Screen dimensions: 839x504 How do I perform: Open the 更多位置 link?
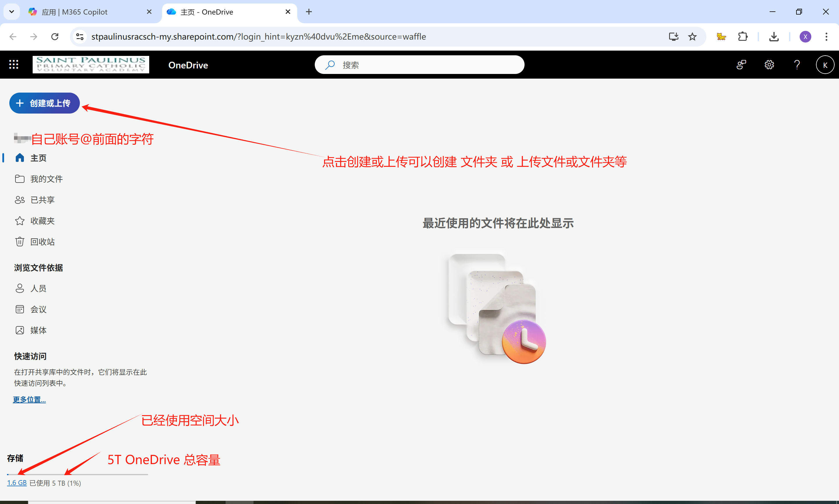pos(29,399)
